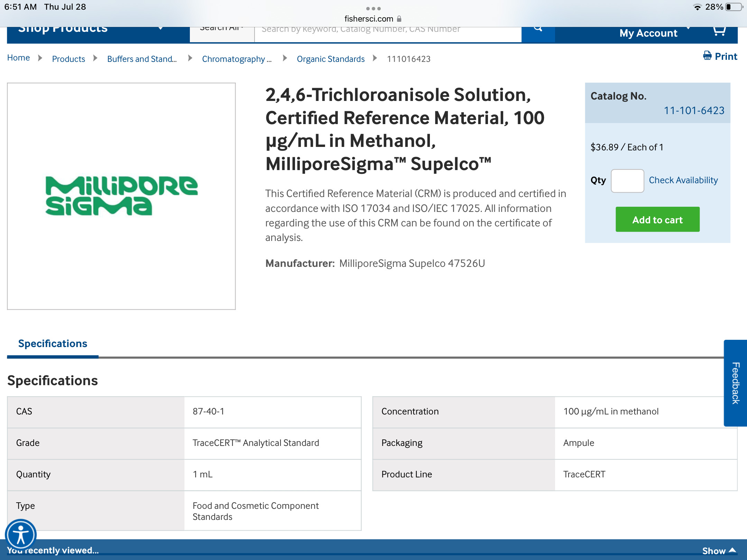Click the blue search magnifier button
This screenshot has width=747, height=560.
pos(538,34)
